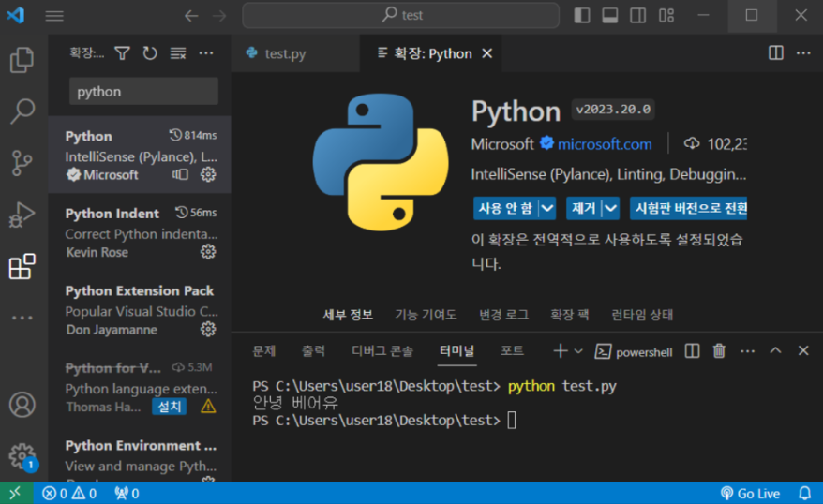Open the 세부 정보 tab
This screenshot has width=823, height=504.
(x=348, y=315)
